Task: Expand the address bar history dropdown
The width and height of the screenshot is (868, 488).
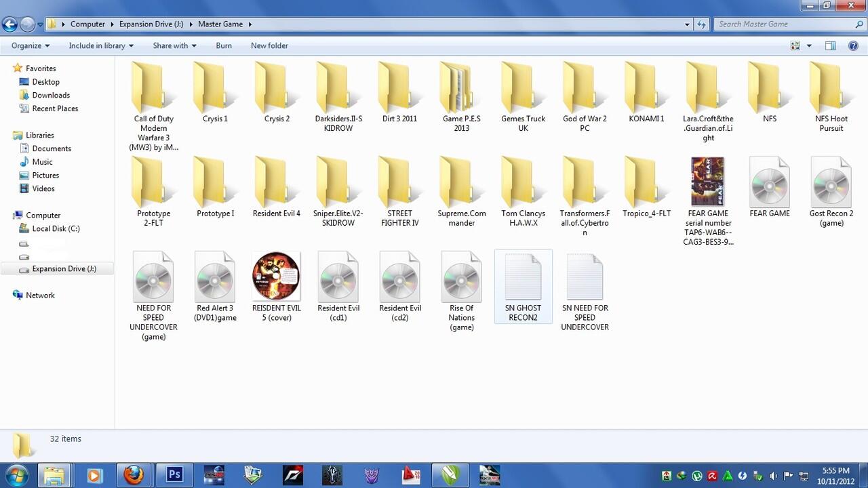Action: pyautogui.click(x=688, y=24)
